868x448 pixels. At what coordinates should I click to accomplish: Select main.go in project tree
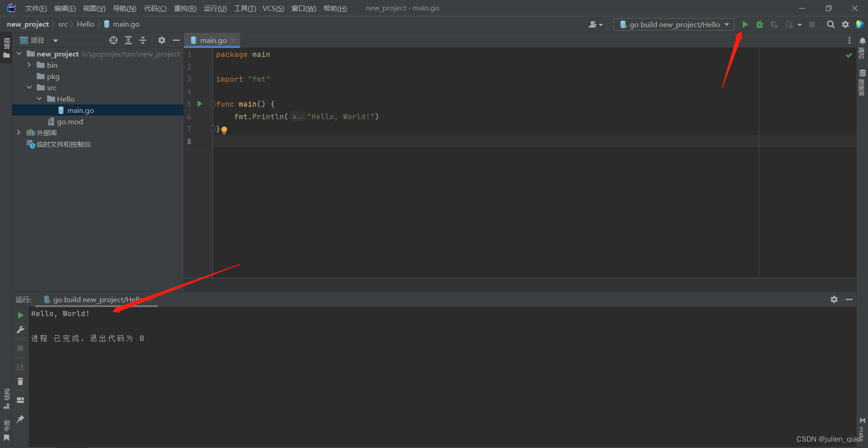(x=98, y=110)
